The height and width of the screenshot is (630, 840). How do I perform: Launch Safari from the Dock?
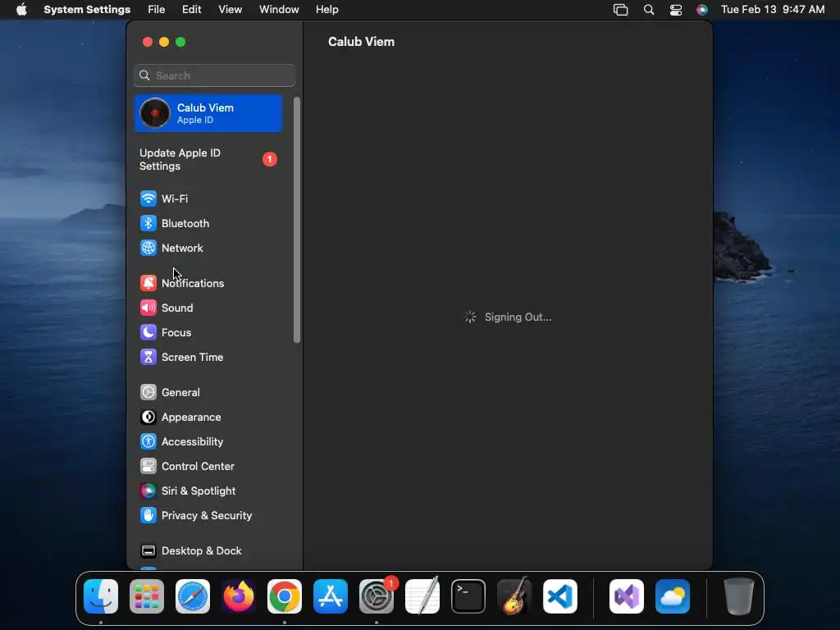click(193, 596)
